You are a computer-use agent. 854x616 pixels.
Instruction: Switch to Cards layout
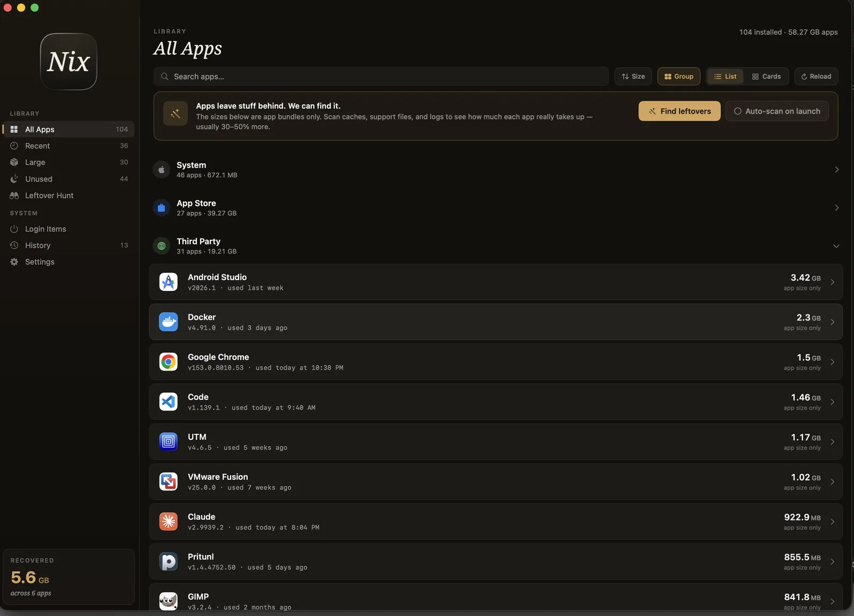coord(766,76)
